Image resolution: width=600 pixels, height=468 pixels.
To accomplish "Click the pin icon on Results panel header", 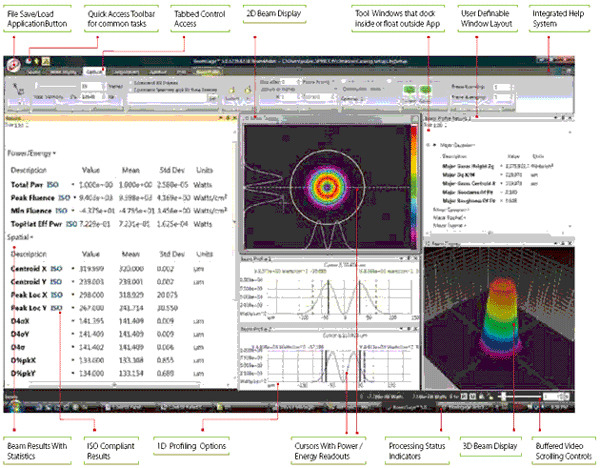I will point(226,119).
